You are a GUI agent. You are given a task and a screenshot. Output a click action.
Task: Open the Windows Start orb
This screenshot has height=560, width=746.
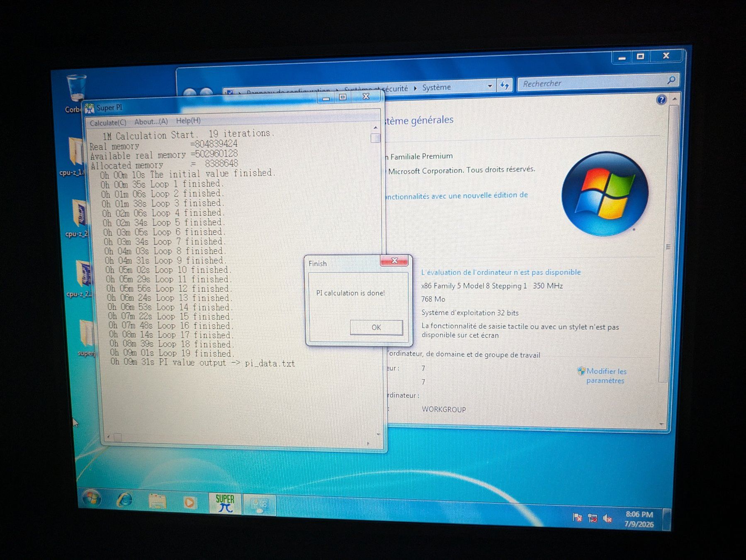[x=92, y=498]
